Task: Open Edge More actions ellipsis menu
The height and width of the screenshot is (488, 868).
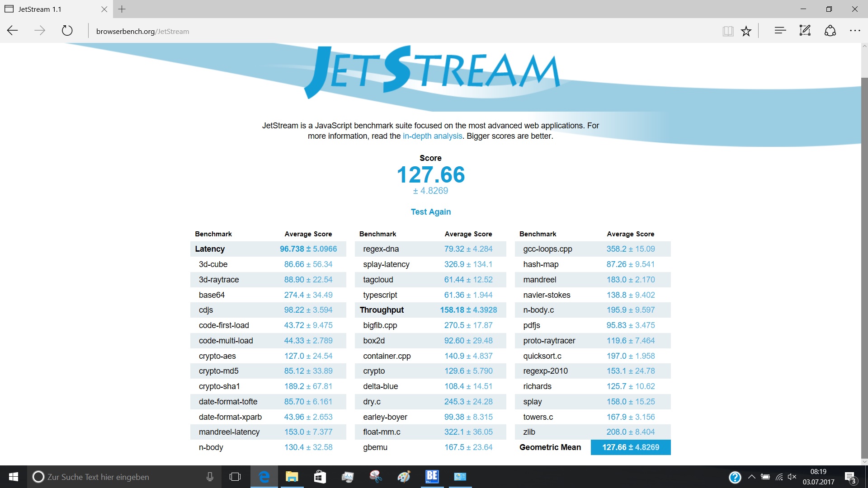Action: (855, 31)
